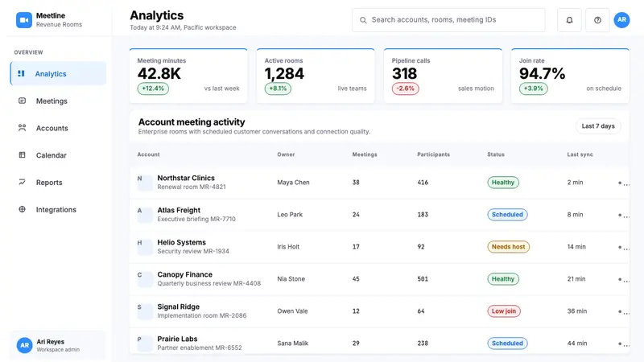Click the Meetings sidebar icon

[x=23, y=101]
